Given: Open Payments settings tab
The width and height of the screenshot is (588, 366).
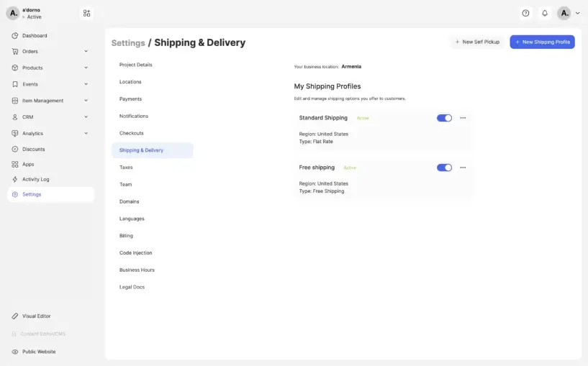Looking at the screenshot, I should pyautogui.click(x=130, y=99).
